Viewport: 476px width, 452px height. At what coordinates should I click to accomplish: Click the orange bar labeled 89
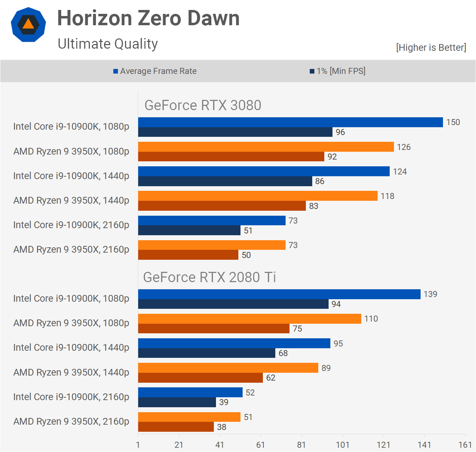[x=228, y=368]
